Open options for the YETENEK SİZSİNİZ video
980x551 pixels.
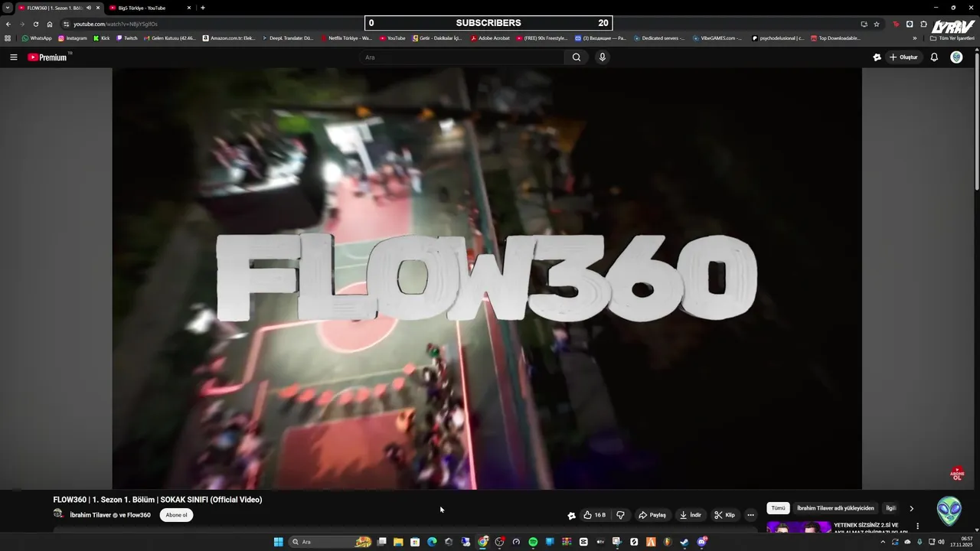(917, 526)
